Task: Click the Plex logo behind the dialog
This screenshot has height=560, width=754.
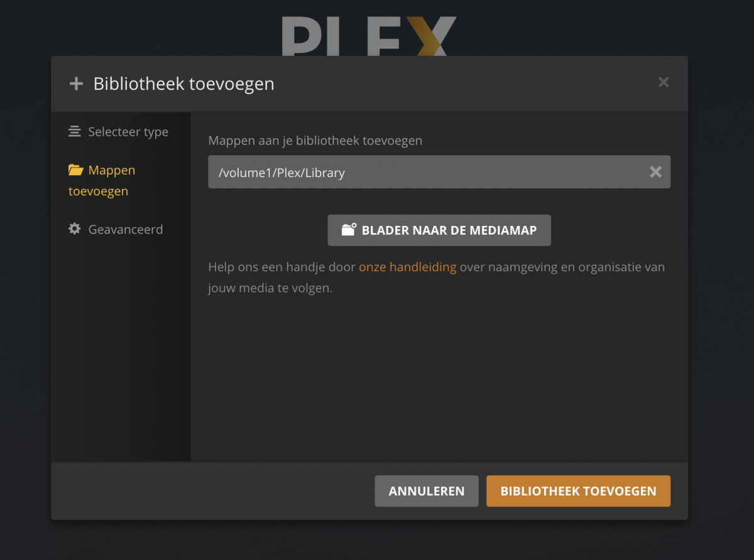Action: (x=369, y=36)
